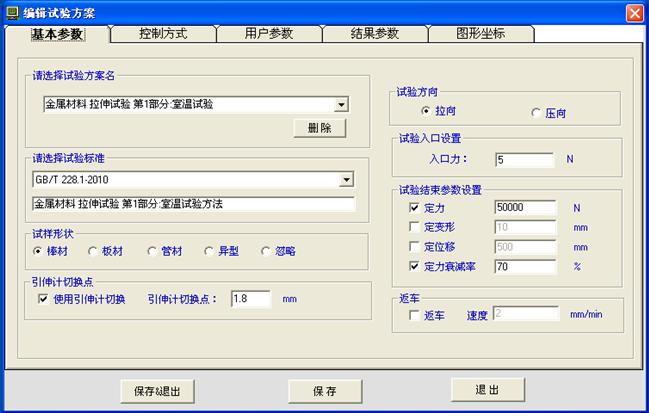Expand the 试验标准 GB/T 228.1-2010 dropdown
649x413 pixels.
[x=347, y=180]
